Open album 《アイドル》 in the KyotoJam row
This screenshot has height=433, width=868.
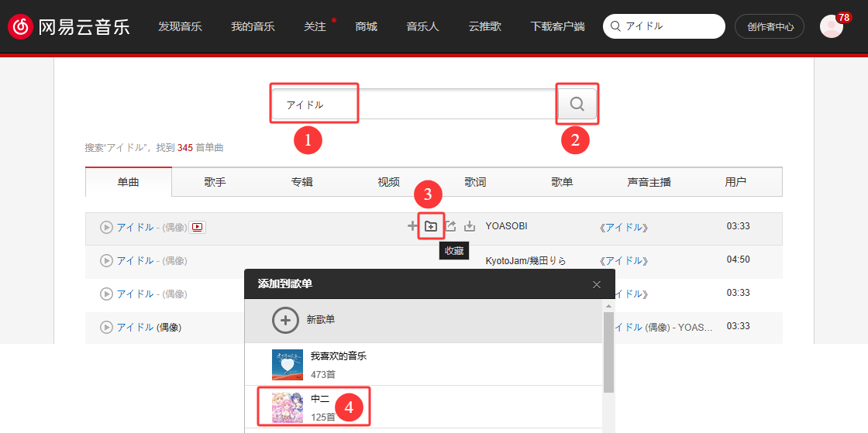coord(624,260)
